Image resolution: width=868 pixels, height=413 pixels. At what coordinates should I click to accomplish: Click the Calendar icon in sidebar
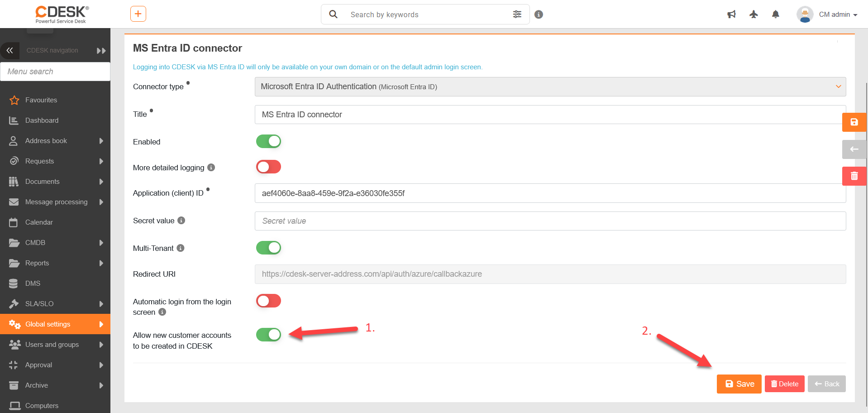[x=14, y=222]
